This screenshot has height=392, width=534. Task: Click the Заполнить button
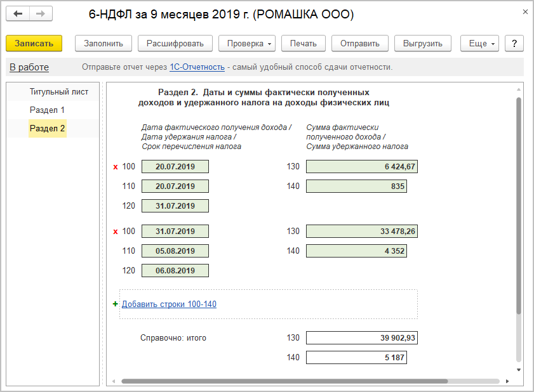click(103, 43)
